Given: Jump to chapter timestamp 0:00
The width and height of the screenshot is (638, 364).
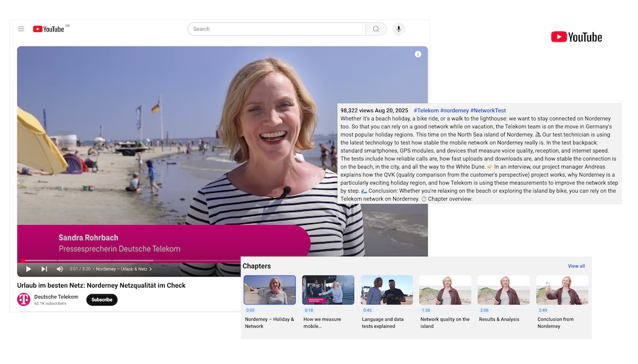Looking at the screenshot, I should (x=250, y=310).
